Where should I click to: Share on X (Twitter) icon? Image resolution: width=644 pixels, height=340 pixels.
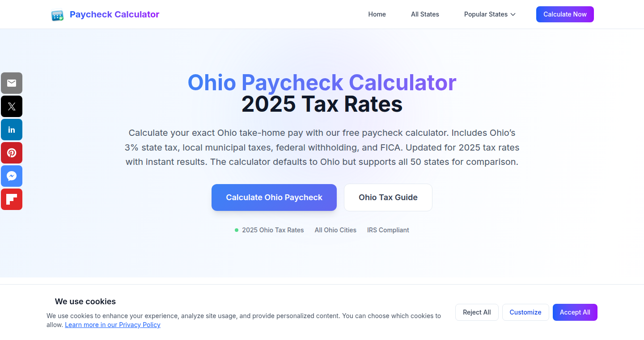(12, 106)
